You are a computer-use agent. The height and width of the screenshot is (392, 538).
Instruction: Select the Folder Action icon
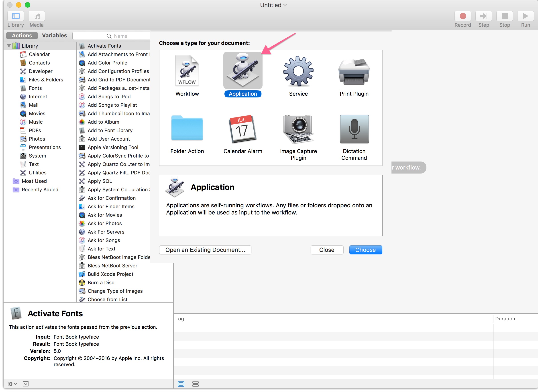coord(187,128)
